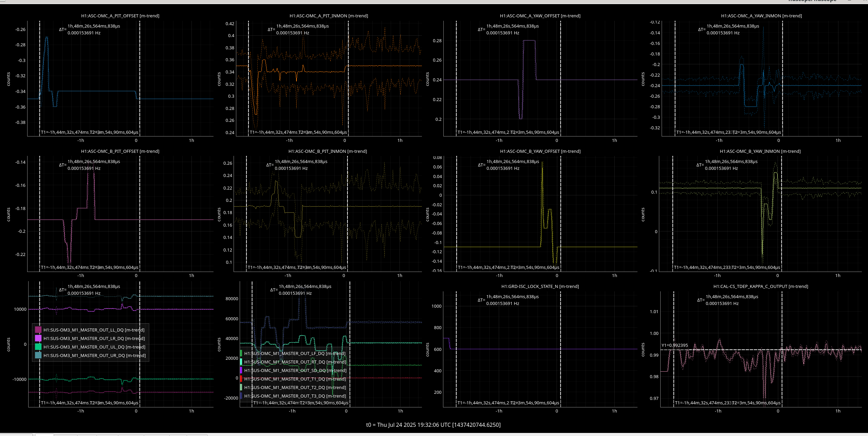Select H1:SUS-OM3_M1_MASTER_OUT_LR_DQ legend label
Viewport: 868px width, 436px height.
pyautogui.click(x=94, y=338)
